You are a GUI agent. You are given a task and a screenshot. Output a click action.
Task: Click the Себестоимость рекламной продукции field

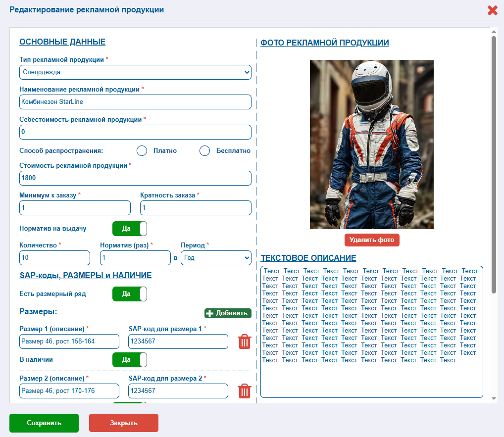coord(135,132)
